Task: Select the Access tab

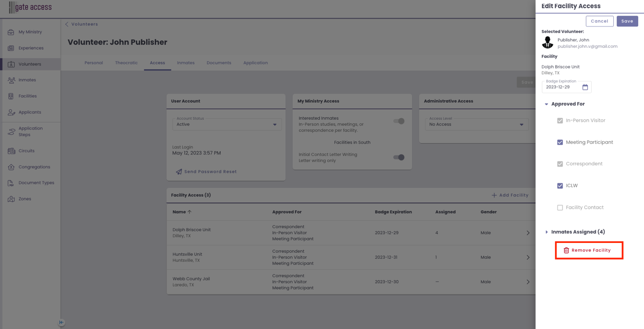Action: [x=157, y=63]
